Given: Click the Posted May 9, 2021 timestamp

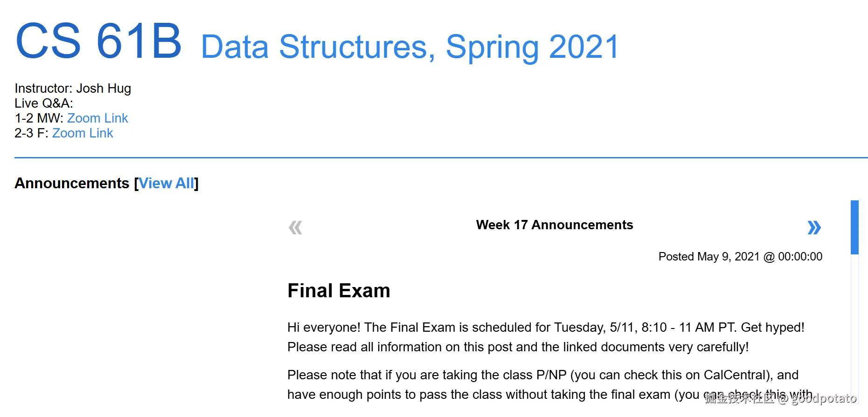Looking at the screenshot, I should [740, 257].
